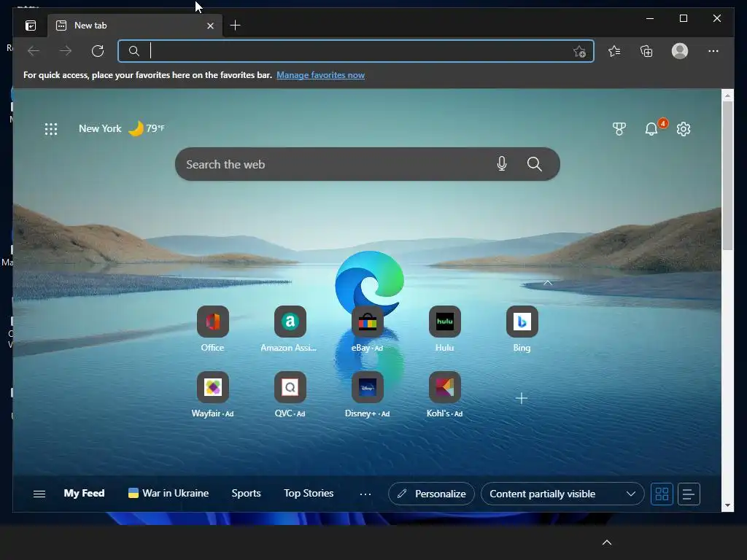This screenshot has width=747, height=560.
Task: Go back with the back arrow
Action: click(x=34, y=51)
